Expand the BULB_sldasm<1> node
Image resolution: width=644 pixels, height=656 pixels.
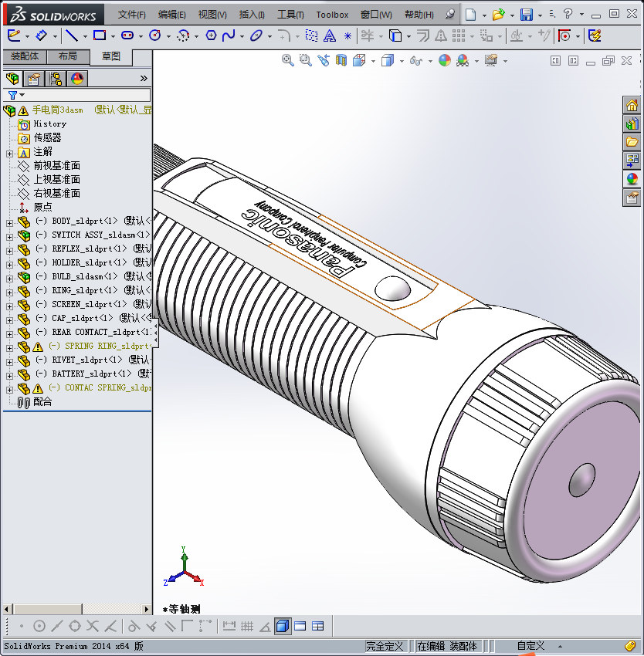[9, 279]
